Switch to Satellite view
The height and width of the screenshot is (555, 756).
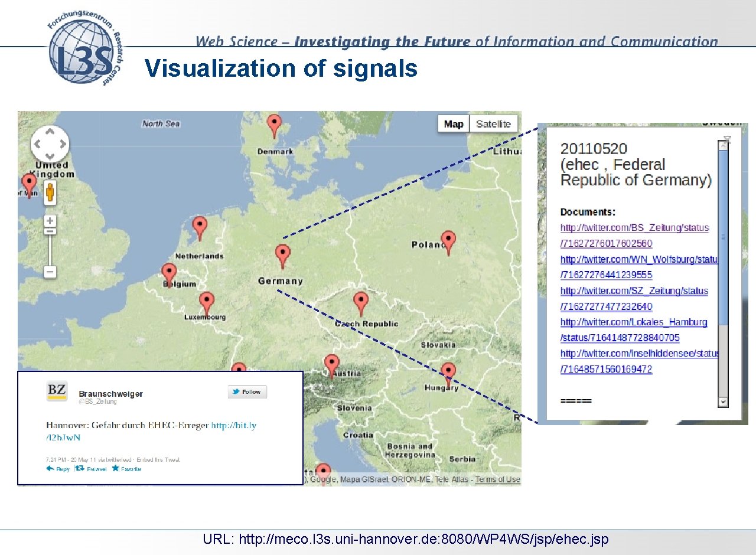tap(493, 124)
